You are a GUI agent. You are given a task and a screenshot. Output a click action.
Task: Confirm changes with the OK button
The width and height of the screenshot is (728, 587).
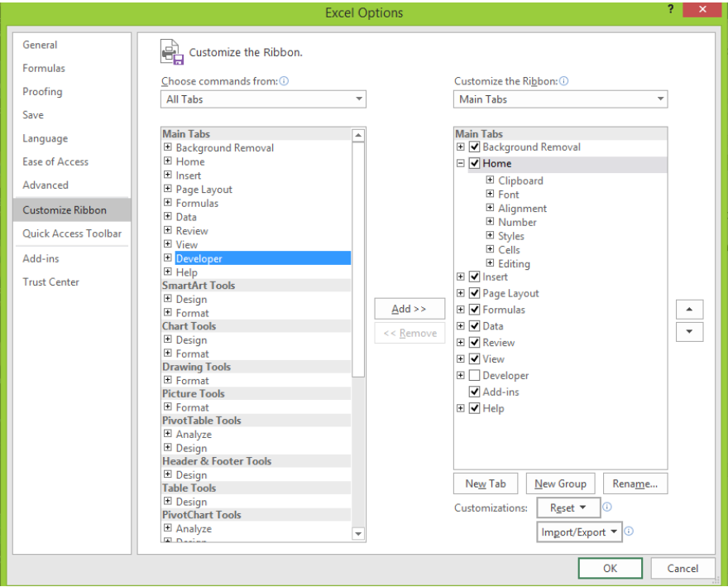[x=610, y=568]
